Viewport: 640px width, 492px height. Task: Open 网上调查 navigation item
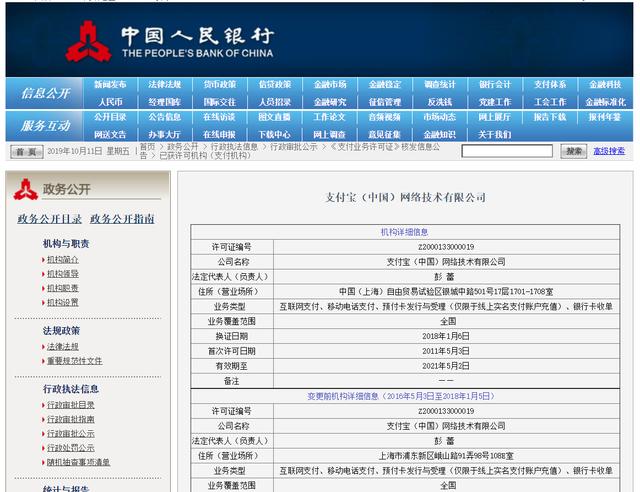(x=330, y=134)
